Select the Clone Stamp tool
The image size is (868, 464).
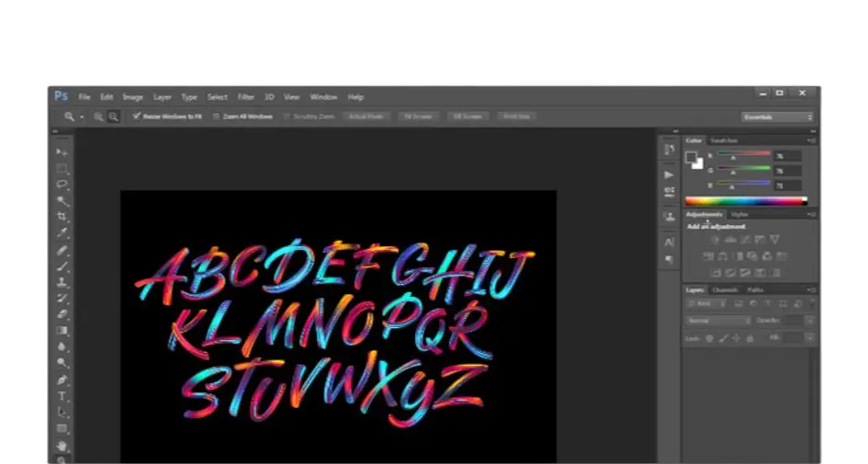pos(62,282)
